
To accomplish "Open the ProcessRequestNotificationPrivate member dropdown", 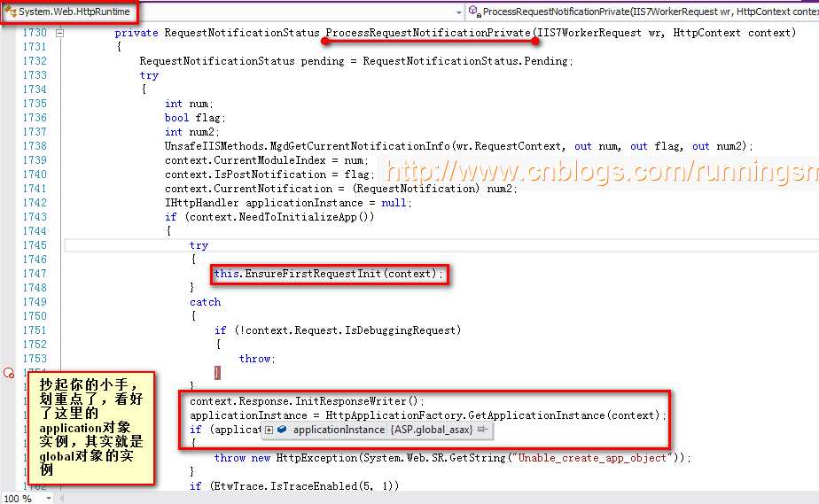I will (x=643, y=12).
